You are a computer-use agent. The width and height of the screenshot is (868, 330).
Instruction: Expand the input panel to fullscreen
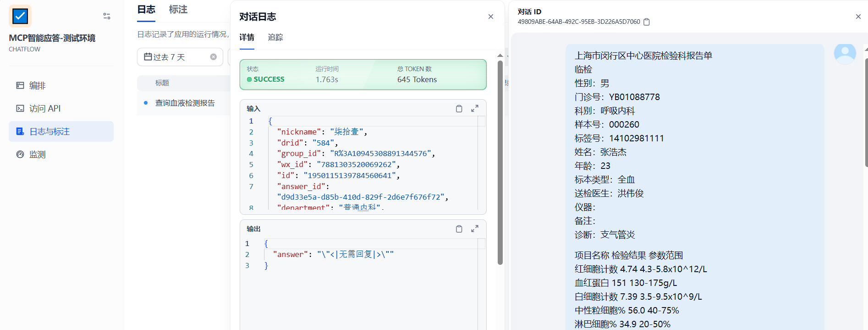[475, 109]
